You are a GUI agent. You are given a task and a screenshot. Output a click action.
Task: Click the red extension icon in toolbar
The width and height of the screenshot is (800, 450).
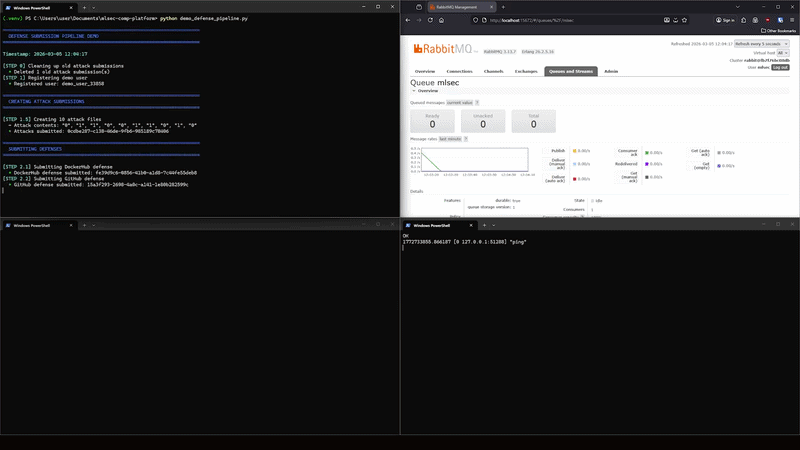click(768, 20)
